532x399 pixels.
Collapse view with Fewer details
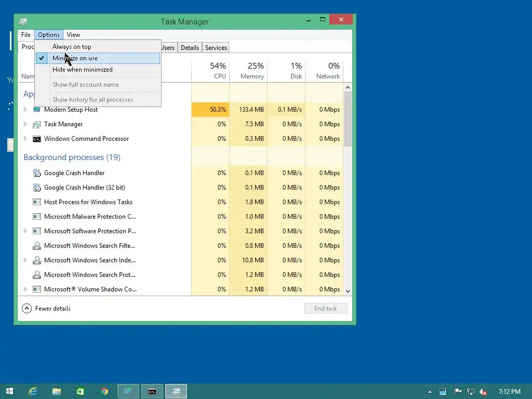(x=46, y=309)
